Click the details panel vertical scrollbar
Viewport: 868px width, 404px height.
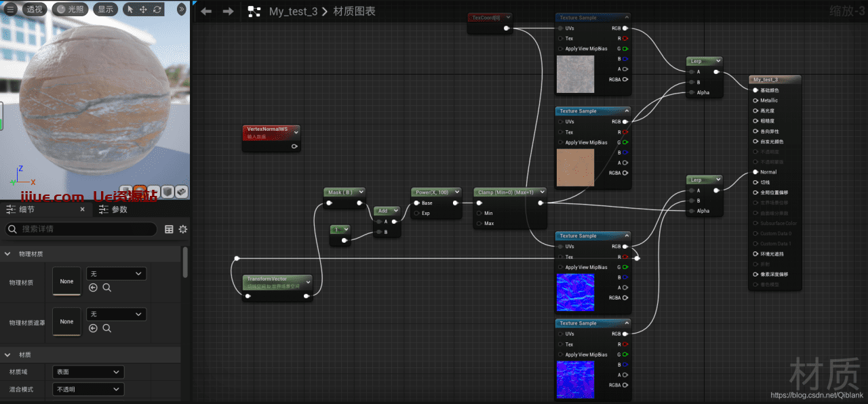tap(186, 262)
